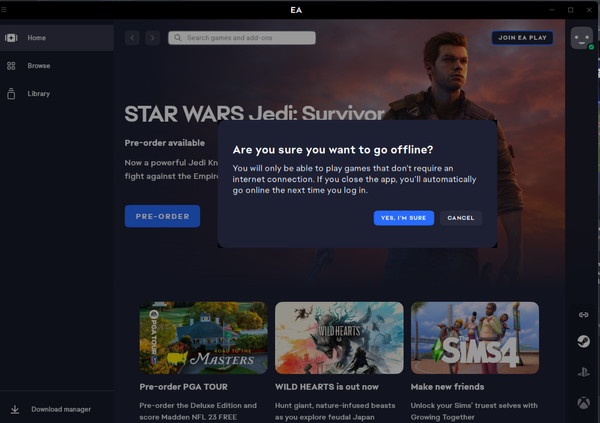
Task: Click the Download manager arrow icon
Action: pos(15,410)
